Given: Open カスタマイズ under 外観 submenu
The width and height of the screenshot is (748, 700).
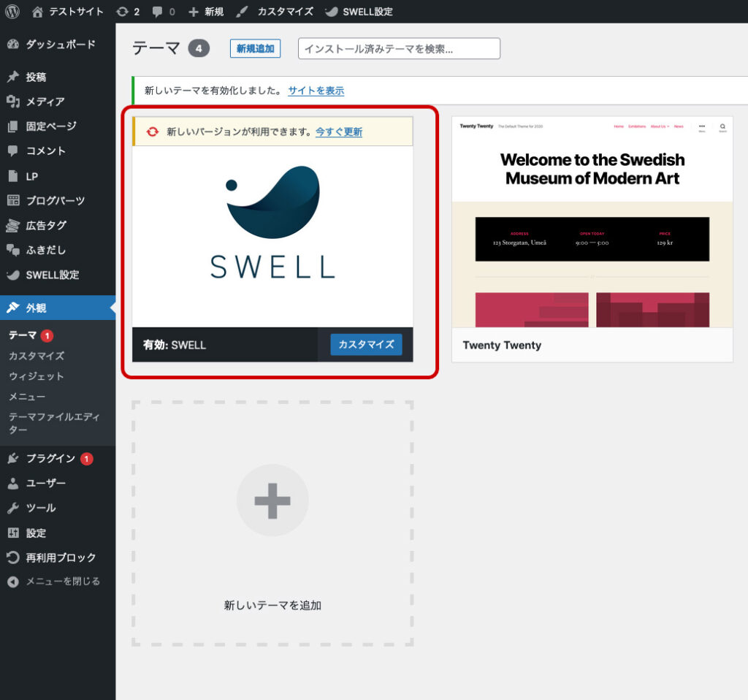Looking at the screenshot, I should [37, 356].
